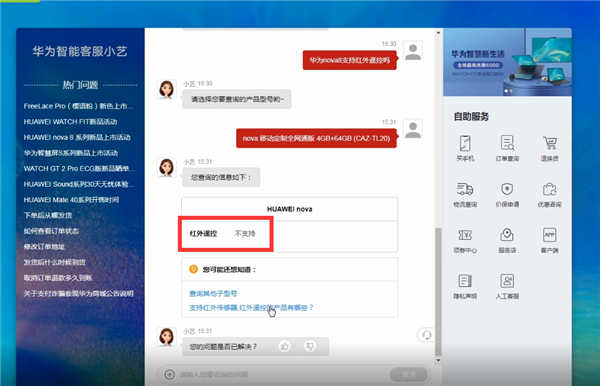Image resolution: width=600 pixels, height=386 pixels.
Task: Select the 价保申请 shield icon
Action: click(507, 189)
